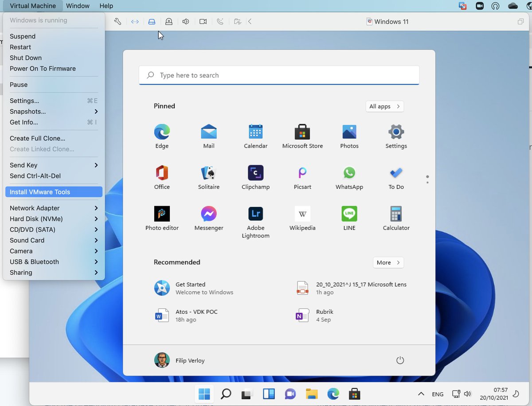This screenshot has height=406, width=532.
Task: Click the All apps button
Action: click(x=384, y=106)
